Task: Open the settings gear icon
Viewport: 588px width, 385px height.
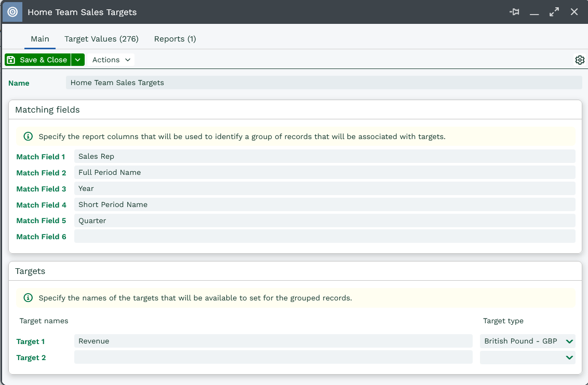Action: pyautogui.click(x=580, y=60)
